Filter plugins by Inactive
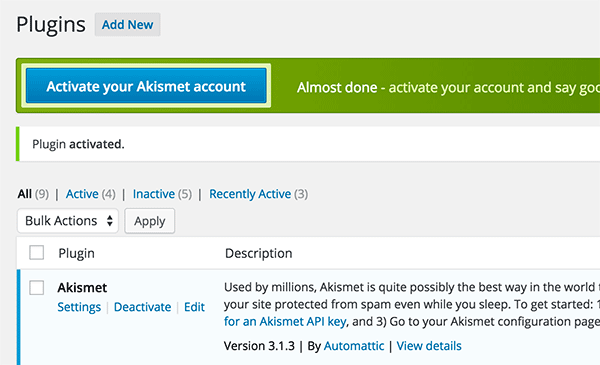600x365 pixels. click(x=154, y=194)
